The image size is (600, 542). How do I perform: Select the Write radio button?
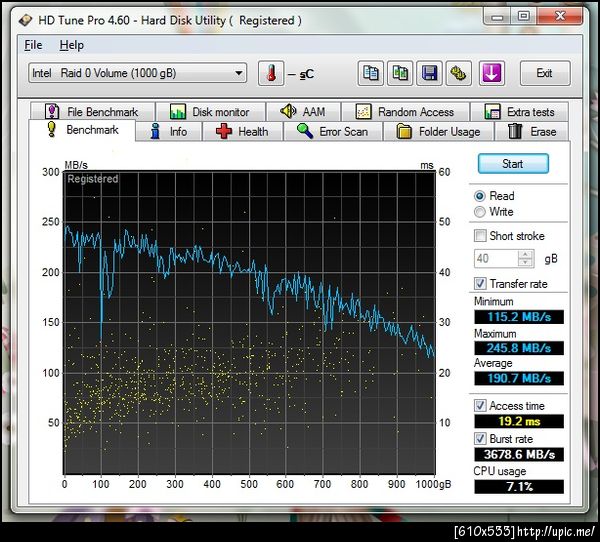pyautogui.click(x=481, y=212)
